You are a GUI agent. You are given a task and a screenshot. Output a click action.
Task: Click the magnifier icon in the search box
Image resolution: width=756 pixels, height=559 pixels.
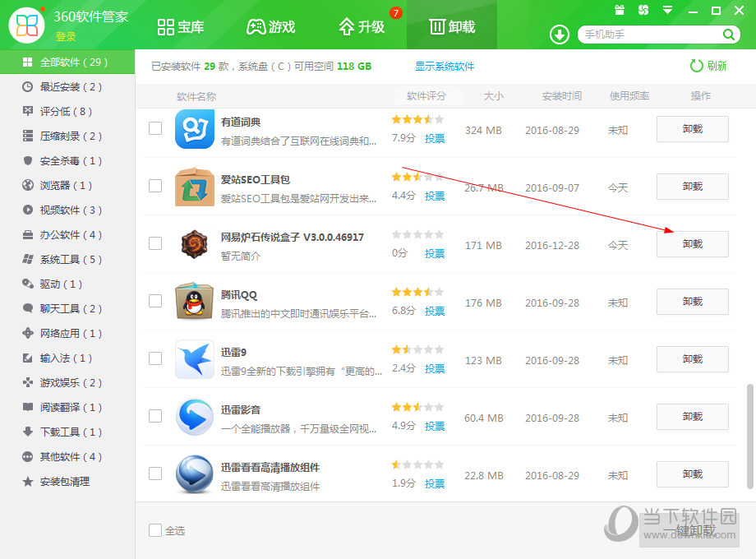click(728, 35)
